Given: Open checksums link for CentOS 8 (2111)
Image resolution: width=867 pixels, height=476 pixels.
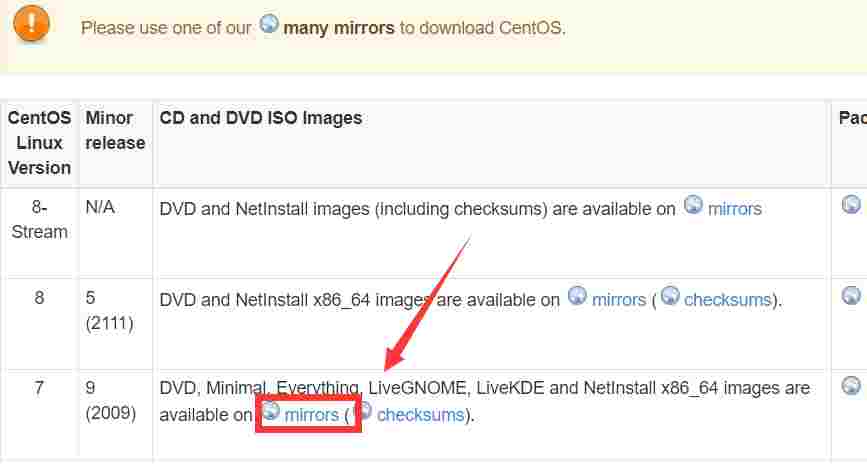Looking at the screenshot, I should 727,300.
